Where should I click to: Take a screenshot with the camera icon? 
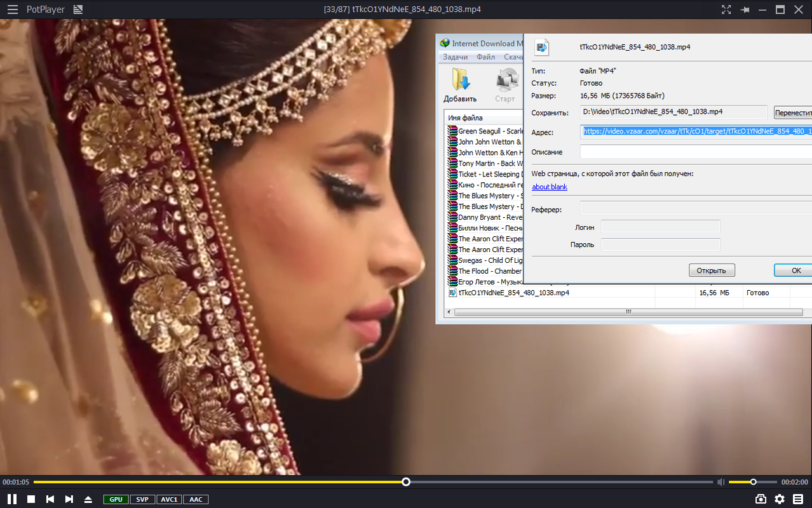761,499
